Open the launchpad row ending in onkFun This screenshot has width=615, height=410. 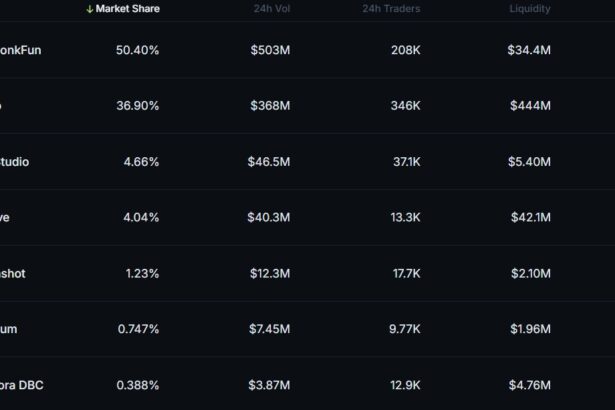21,49
